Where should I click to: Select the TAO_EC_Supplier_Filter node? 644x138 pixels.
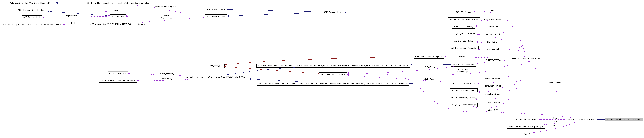[526, 120]
